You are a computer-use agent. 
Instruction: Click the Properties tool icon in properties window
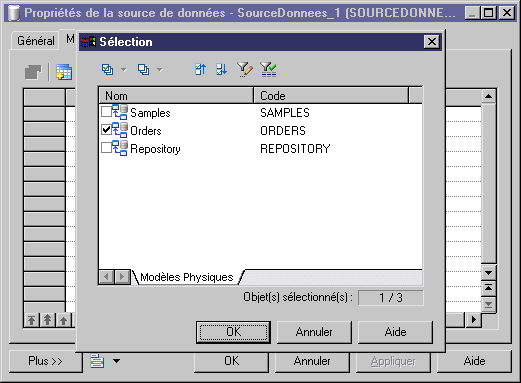coord(33,72)
